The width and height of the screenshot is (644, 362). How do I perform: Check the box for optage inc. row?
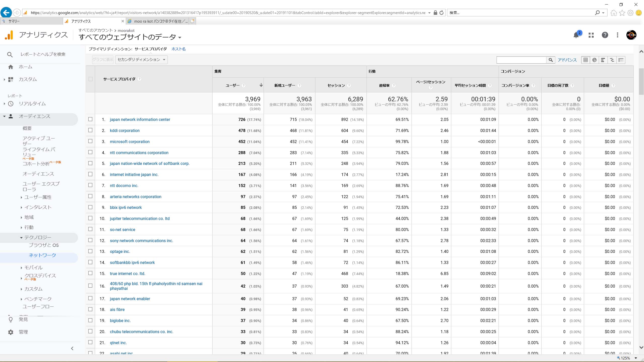tap(90, 251)
